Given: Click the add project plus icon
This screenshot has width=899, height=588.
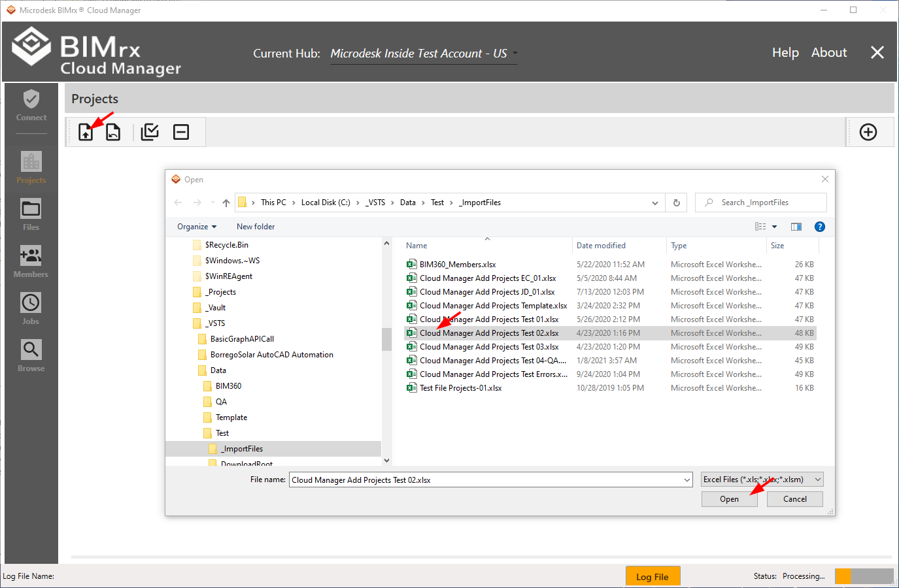Looking at the screenshot, I should [868, 132].
